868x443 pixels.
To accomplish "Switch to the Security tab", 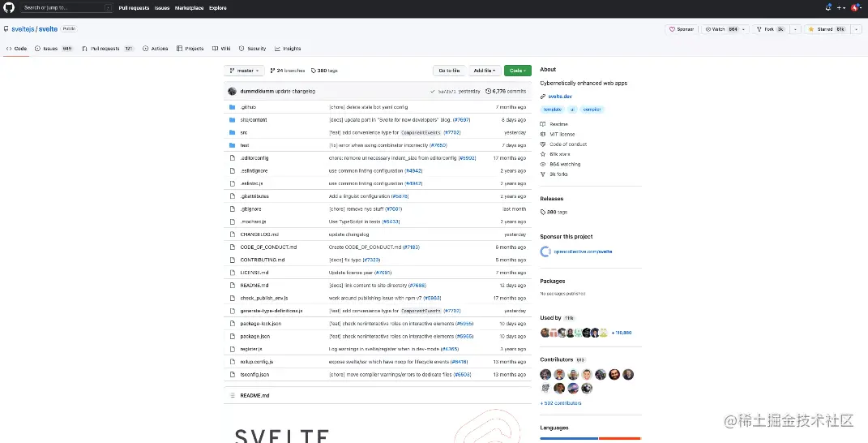I will tap(252, 49).
